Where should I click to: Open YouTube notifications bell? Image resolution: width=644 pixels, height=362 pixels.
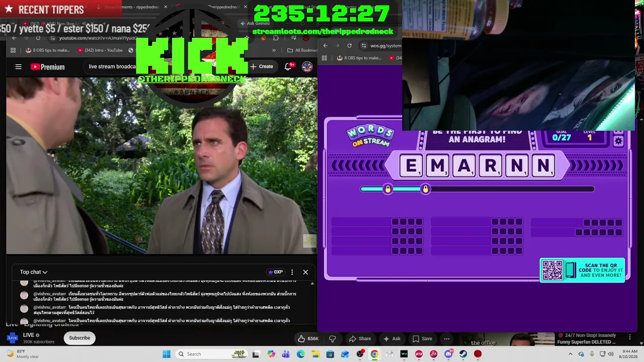tap(288, 66)
